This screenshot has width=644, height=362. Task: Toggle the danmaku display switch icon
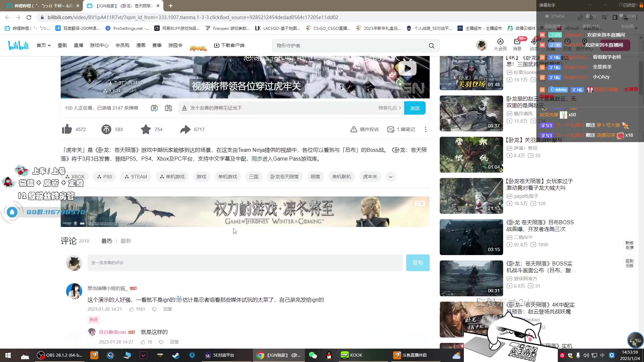click(x=154, y=108)
